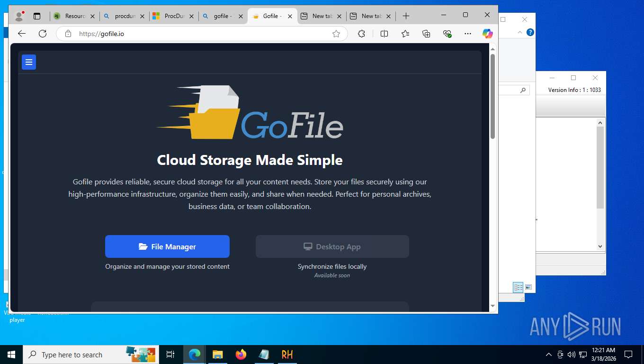Close the ProcDump tab
644x364 pixels.
tap(192, 16)
